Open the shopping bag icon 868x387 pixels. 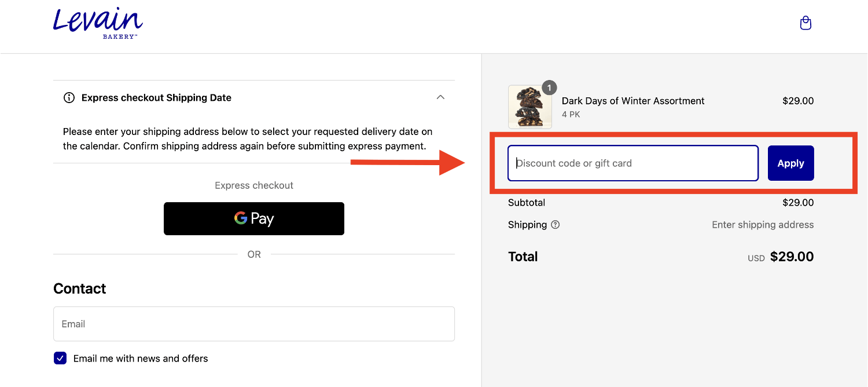pos(805,23)
